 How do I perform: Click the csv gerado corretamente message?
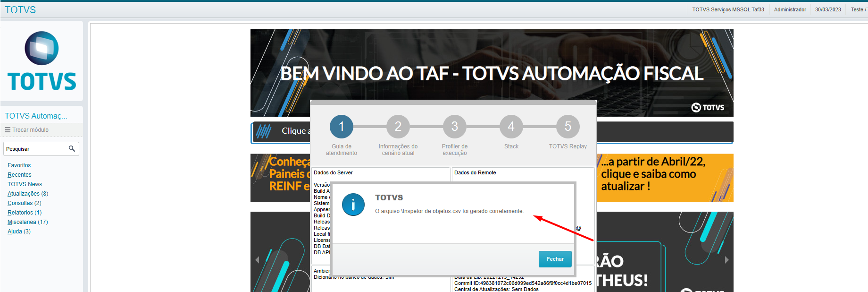(449, 211)
